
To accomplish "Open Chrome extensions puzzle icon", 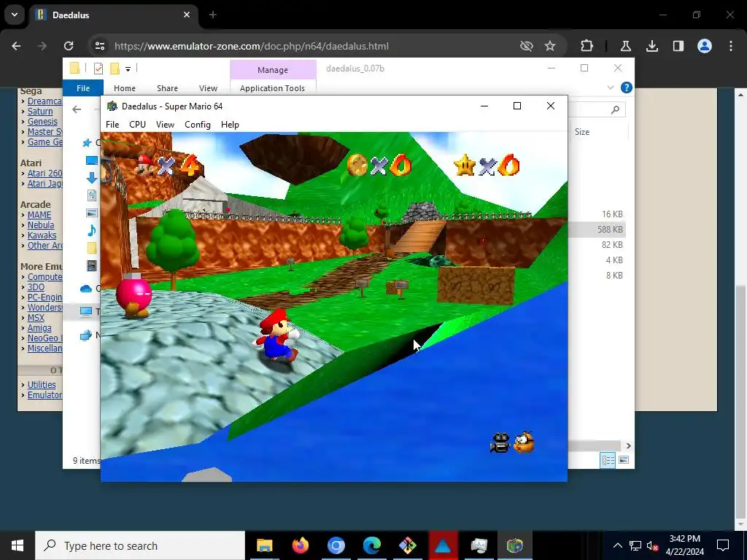I will pos(587,46).
